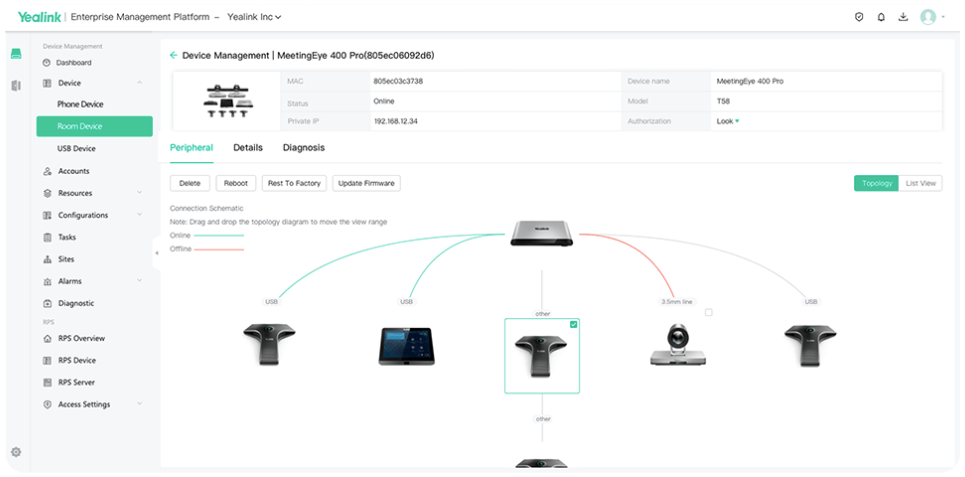The image size is (965, 477).
Task: Click the Diagnostic icon in sidebar
Action: click(47, 303)
